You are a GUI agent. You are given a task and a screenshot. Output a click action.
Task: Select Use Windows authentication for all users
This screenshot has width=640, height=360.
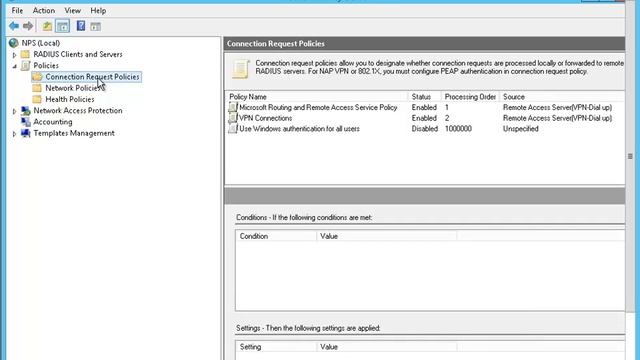pos(299,129)
